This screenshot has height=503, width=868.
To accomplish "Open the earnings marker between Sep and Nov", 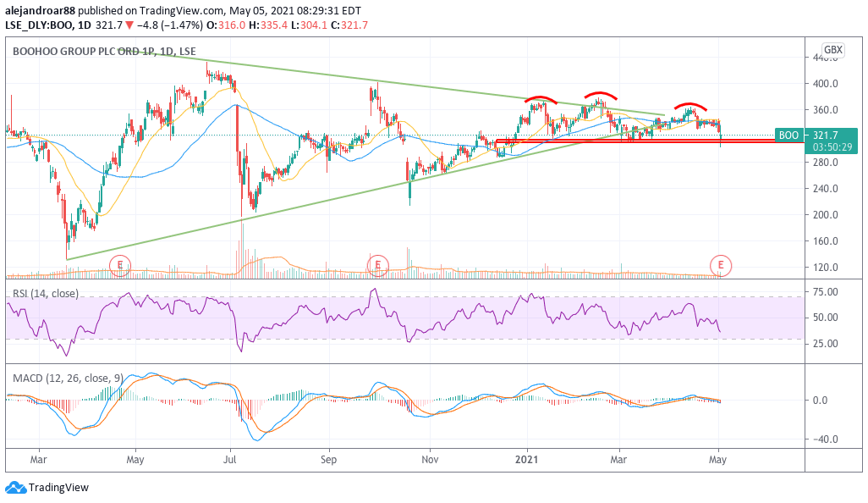I will click(x=378, y=265).
